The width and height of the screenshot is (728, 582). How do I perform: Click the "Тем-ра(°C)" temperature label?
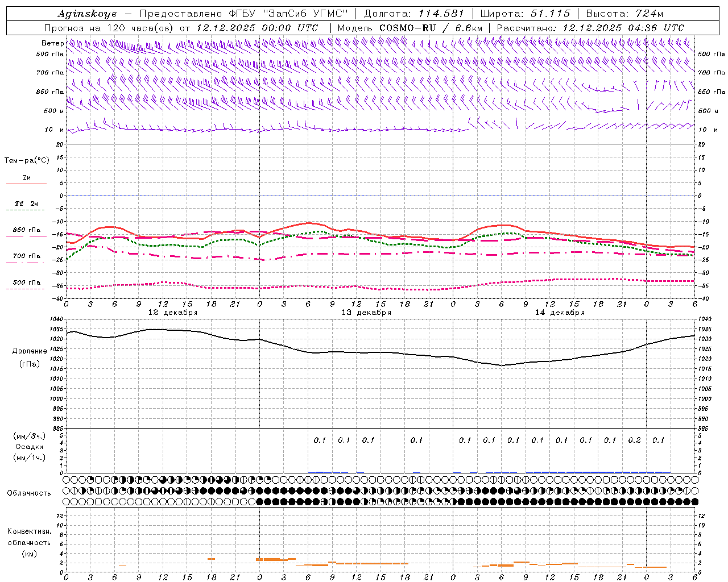(27, 161)
